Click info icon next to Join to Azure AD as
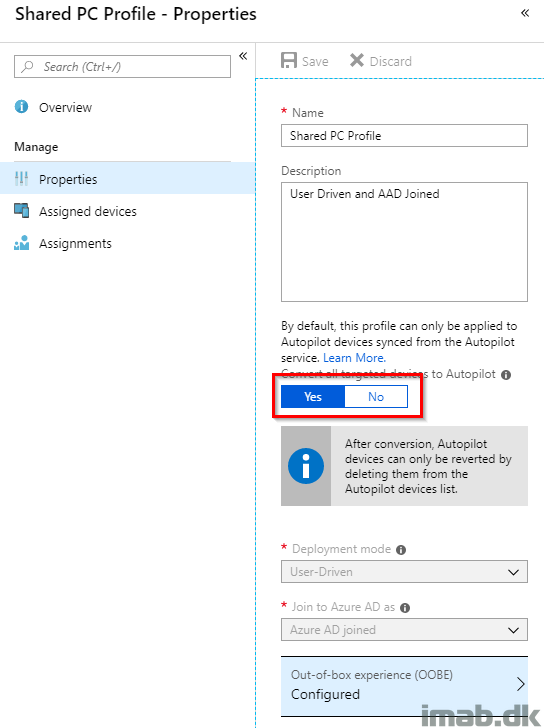This screenshot has height=728, width=544. point(405,608)
